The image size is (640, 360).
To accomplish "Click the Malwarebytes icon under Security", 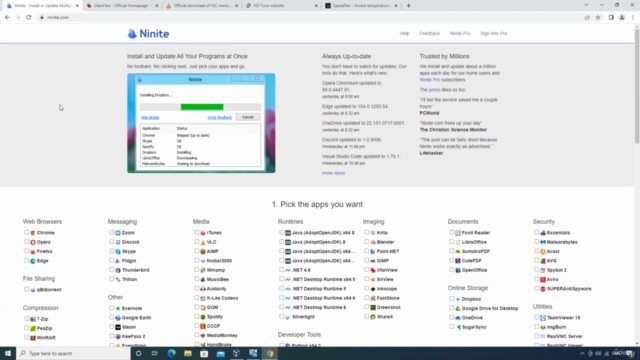I will click(x=543, y=242).
